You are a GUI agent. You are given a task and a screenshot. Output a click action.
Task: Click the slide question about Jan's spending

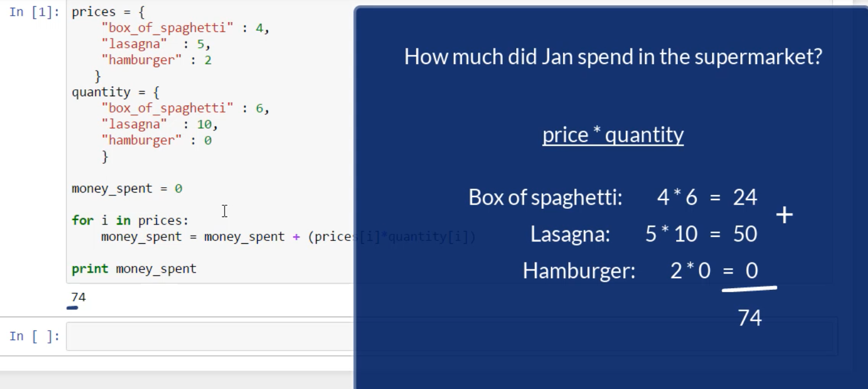612,57
